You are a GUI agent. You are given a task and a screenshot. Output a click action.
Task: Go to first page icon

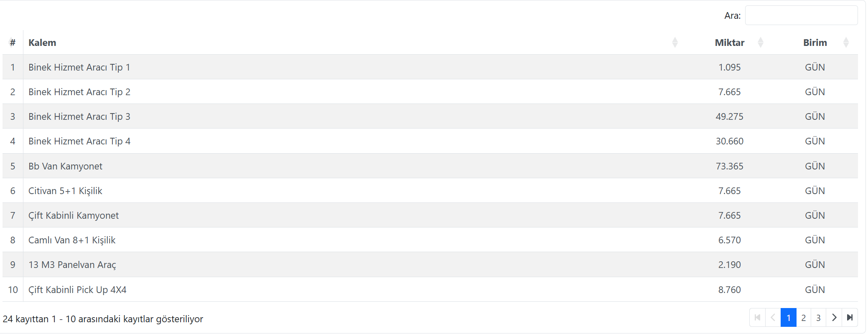[x=757, y=318]
